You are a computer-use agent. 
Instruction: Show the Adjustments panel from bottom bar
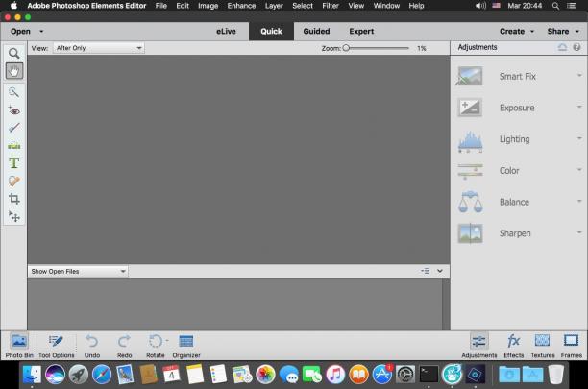(478, 346)
